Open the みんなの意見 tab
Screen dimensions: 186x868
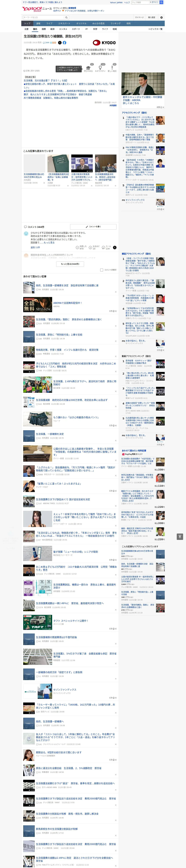[x=98, y=24]
